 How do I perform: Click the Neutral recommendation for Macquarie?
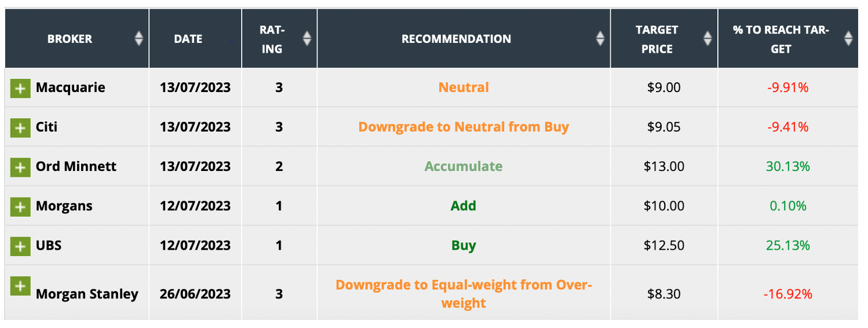(x=464, y=88)
